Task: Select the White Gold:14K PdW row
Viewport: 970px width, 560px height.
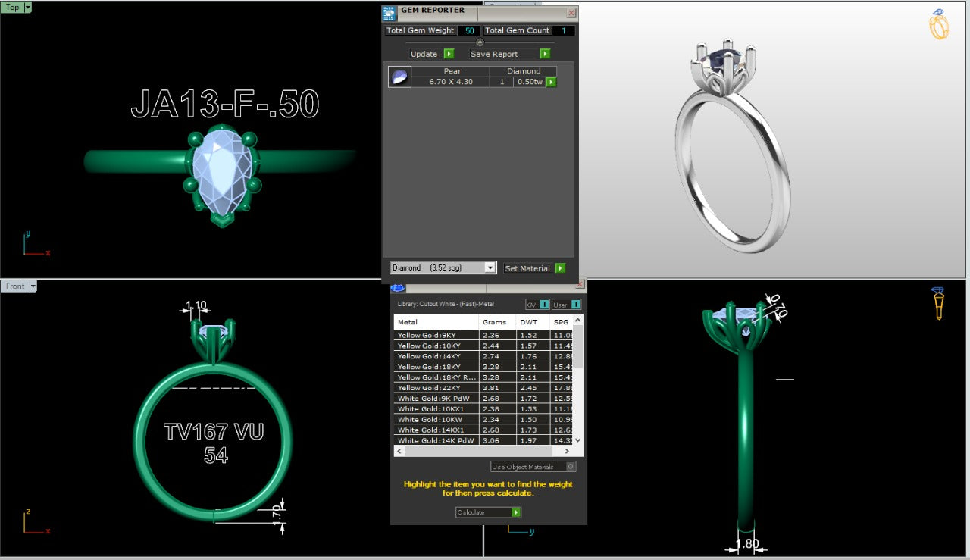Action: pyautogui.click(x=483, y=440)
